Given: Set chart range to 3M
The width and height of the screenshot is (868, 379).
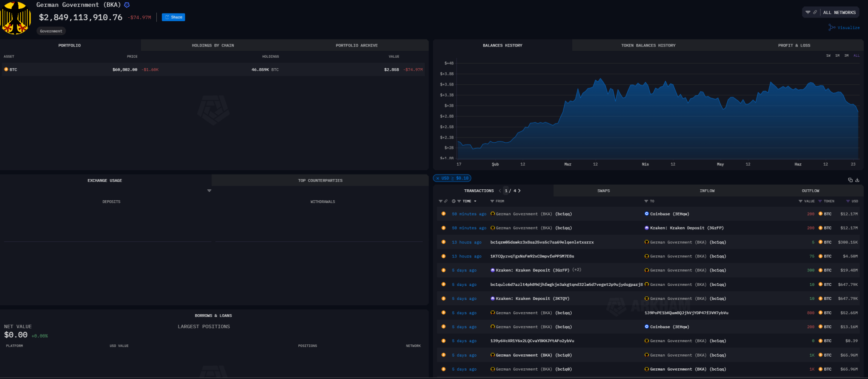Looking at the screenshot, I should [846, 55].
